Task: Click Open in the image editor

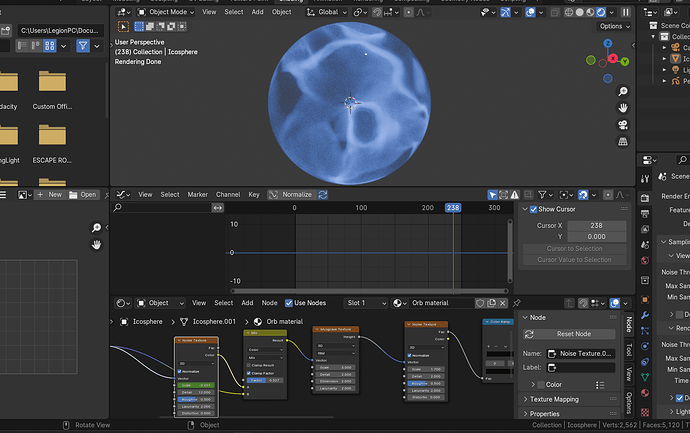Action: pyautogui.click(x=83, y=194)
